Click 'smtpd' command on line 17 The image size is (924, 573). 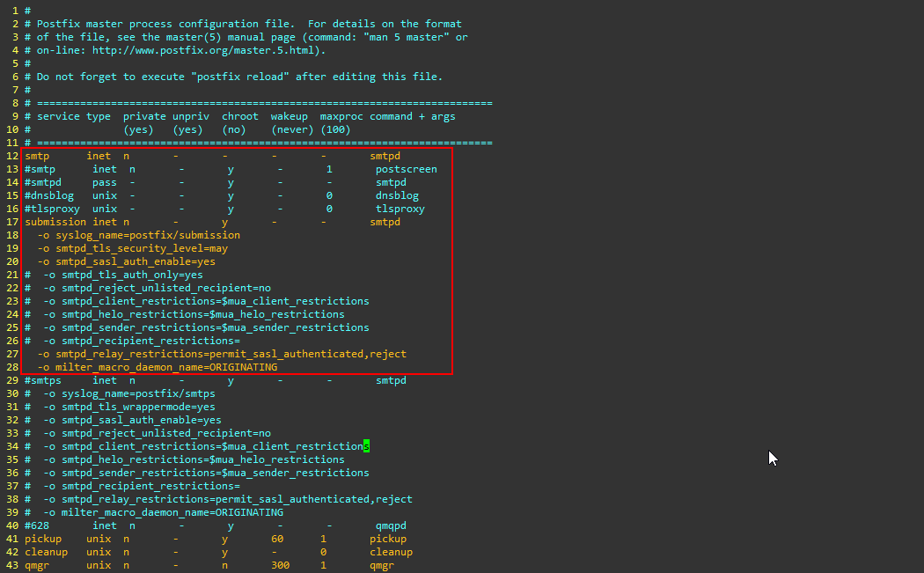pyautogui.click(x=385, y=222)
